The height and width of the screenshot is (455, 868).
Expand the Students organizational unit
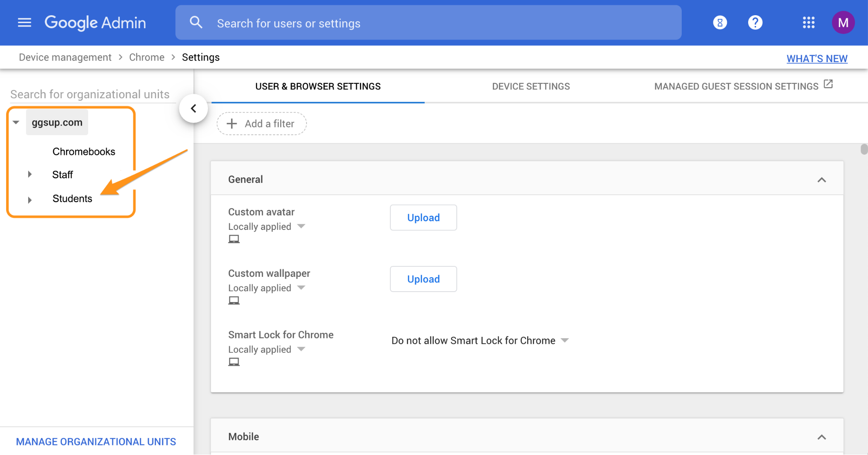pyautogui.click(x=30, y=200)
